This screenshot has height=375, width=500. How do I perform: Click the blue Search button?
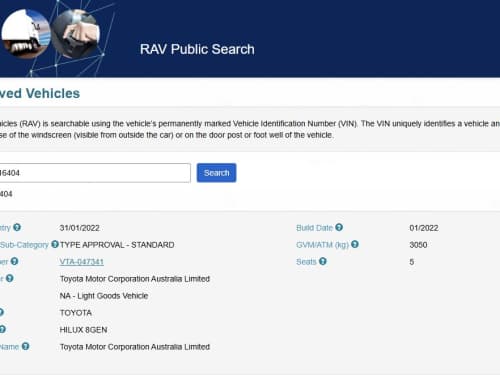(216, 173)
